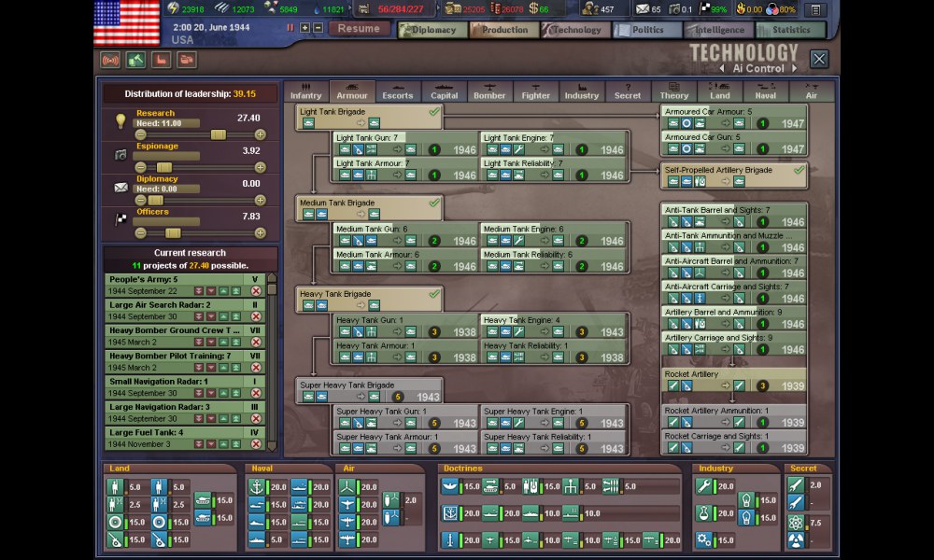Click the plus button on the Diplomacy slider
This screenshot has height=560, width=934.
coord(261,200)
